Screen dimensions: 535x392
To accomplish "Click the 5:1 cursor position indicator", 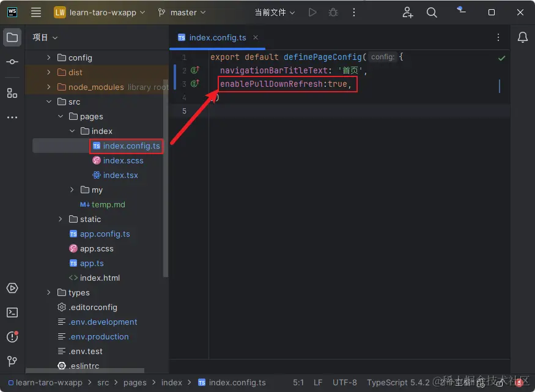I will tap(298, 382).
